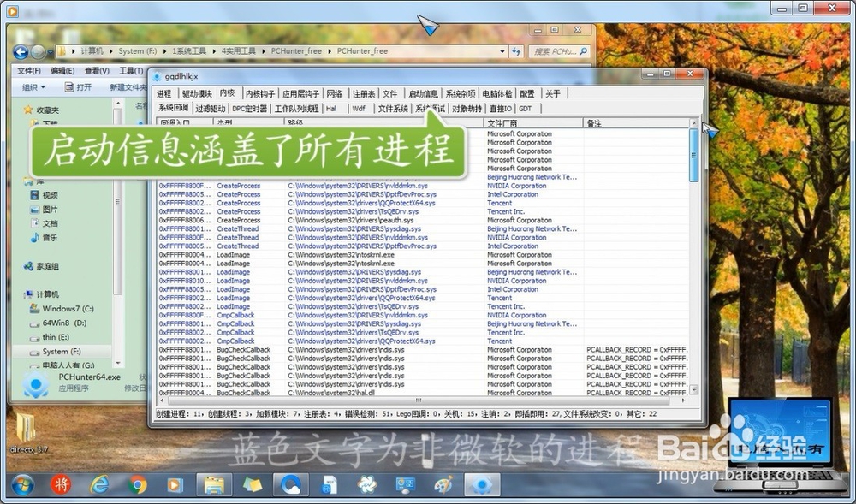Image resolution: width=856 pixels, height=504 pixels.
Task: Select the 对象劫持 sub-tab
Action: tap(467, 109)
